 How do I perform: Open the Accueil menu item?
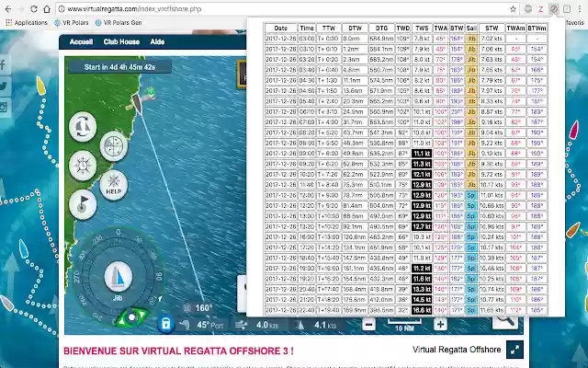tap(81, 41)
